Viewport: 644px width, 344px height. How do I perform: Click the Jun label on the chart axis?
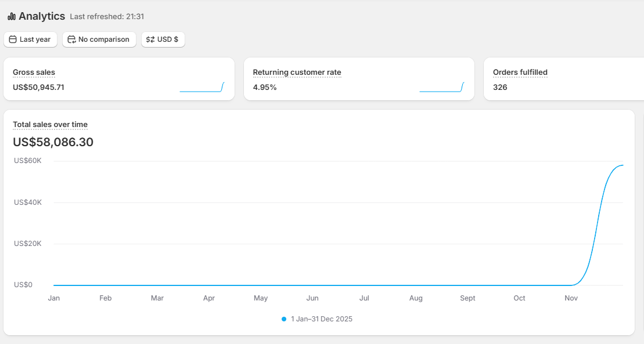pos(312,298)
